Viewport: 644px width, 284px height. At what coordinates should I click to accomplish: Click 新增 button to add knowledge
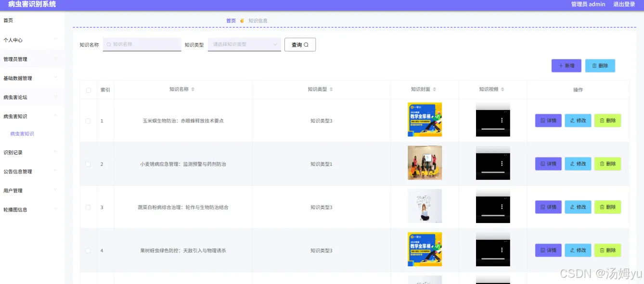tap(567, 66)
